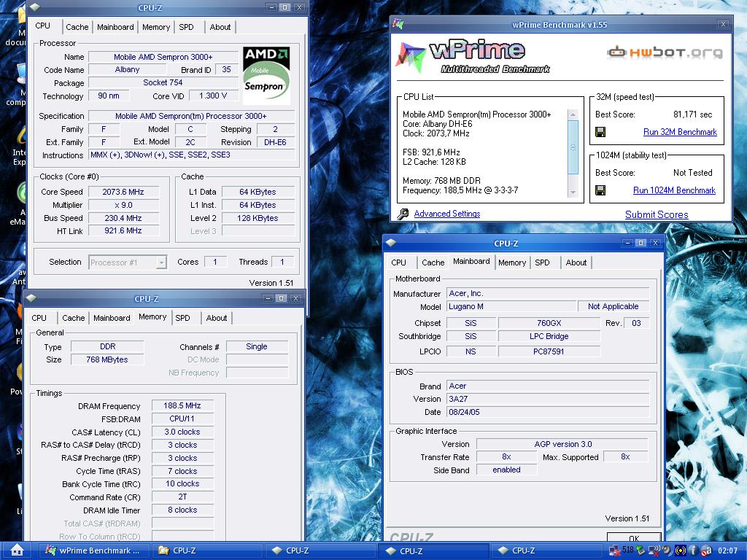Click the title bar icon of the CPU-Z CPU-tab window
This screenshot has width=747, height=560.
[35, 7]
